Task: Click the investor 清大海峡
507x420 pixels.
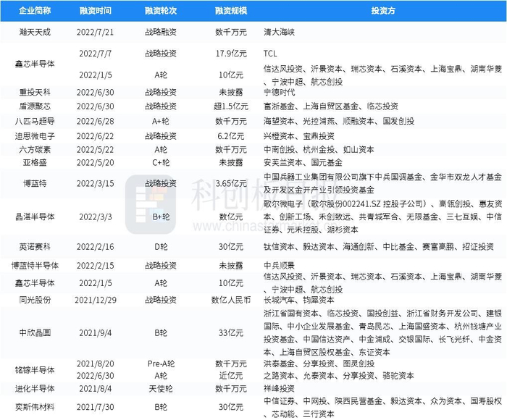Action: coord(279,32)
